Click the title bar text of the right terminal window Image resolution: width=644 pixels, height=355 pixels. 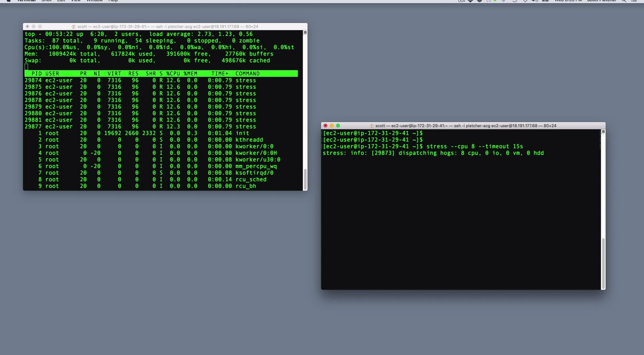click(x=466, y=126)
